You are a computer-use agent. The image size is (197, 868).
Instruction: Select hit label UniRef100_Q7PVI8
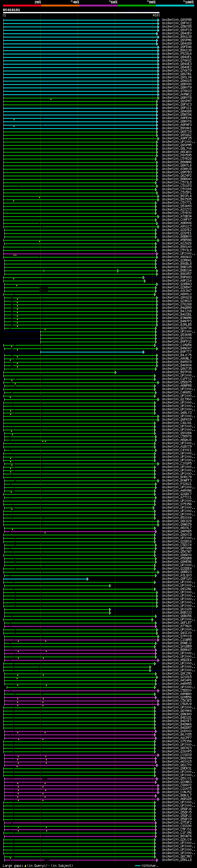click(x=177, y=636)
